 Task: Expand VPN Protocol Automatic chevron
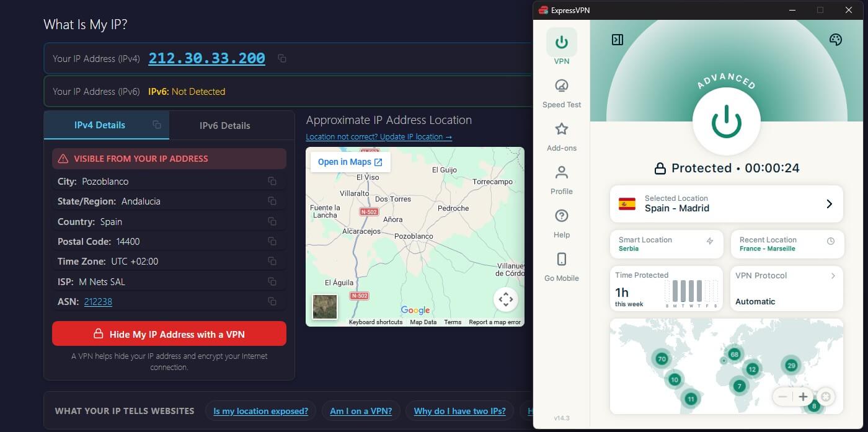click(x=833, y=276)
